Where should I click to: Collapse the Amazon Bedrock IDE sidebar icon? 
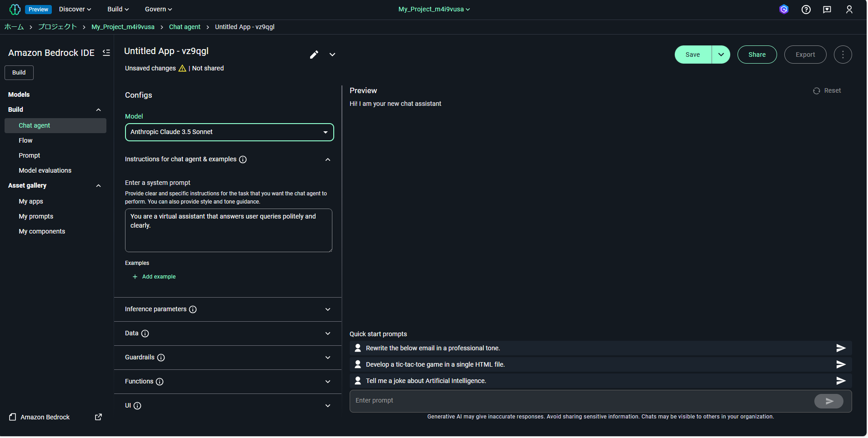click(x=106, y=53)
